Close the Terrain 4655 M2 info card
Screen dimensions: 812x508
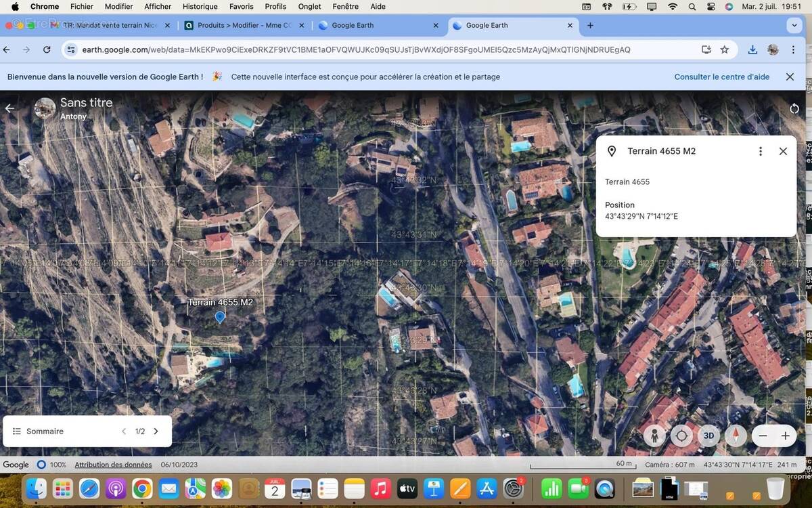[x=783, y=151]
